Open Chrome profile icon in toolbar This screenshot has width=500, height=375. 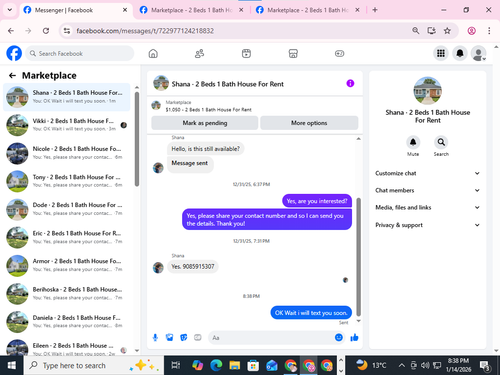(x=471, y=31)
